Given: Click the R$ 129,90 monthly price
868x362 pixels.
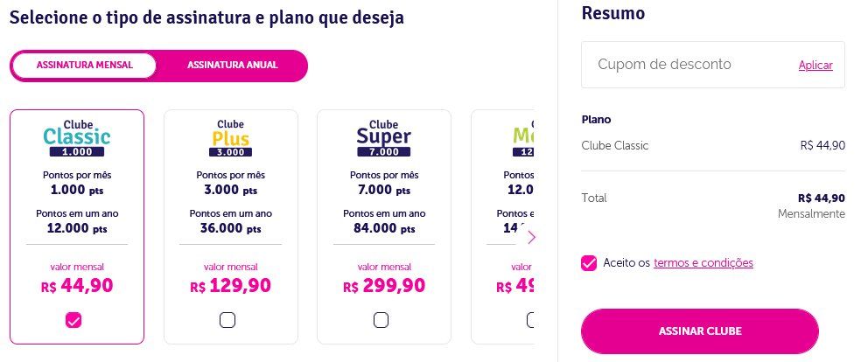Looking at the screenshot, I should coord(231,286).
